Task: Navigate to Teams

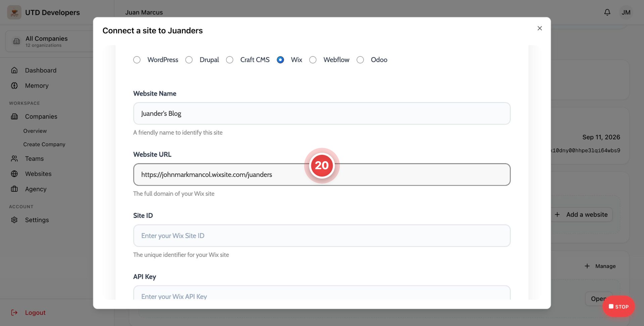Action: coord(34,158)
